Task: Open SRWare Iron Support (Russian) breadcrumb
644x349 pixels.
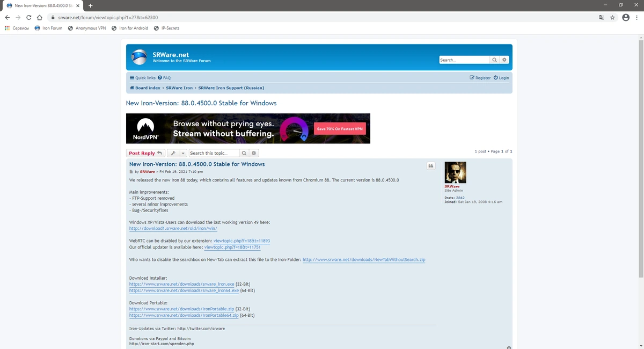Action: click(231, 88)
